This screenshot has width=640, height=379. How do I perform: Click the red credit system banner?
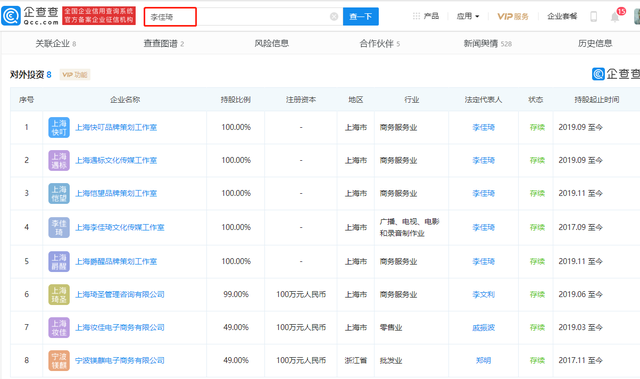[x=99, y=16]
